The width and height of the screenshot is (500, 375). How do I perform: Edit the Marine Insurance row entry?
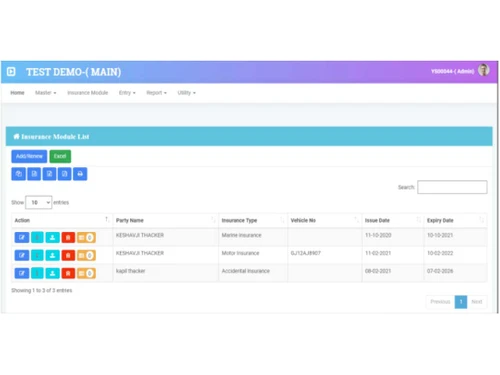(22, 237)
